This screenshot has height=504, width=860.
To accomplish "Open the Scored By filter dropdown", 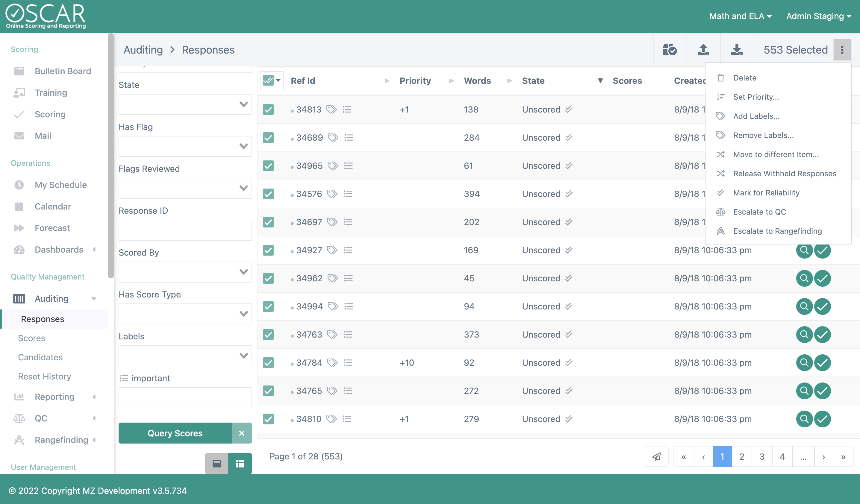I will pyautogui.click(x=185, y=272).
